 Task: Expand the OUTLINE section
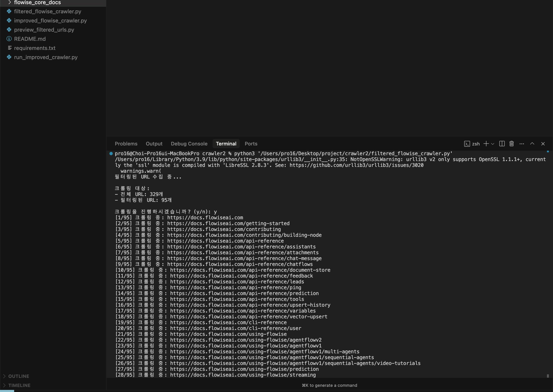pyautogui.click(x=19, y=376)
